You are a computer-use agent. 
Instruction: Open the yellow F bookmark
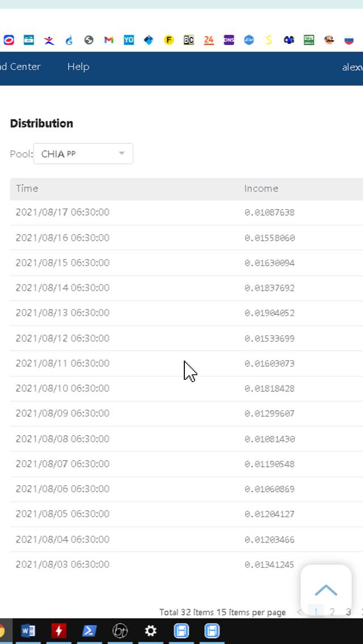(168, 40)
